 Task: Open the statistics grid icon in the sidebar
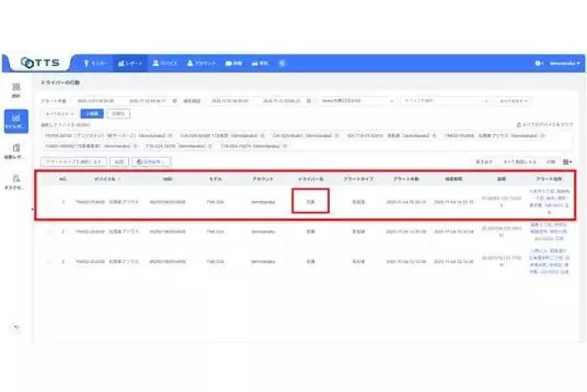click(16, 90)
